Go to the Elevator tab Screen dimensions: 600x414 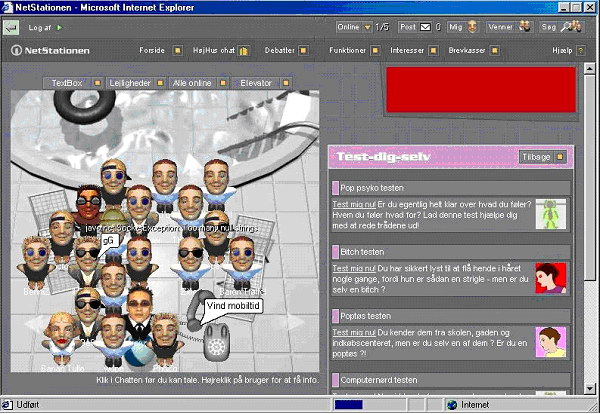[x=256, y=83]
